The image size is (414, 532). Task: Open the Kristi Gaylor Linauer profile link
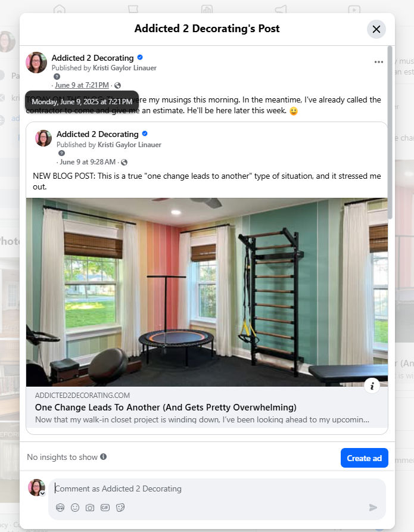pos(124,68)
